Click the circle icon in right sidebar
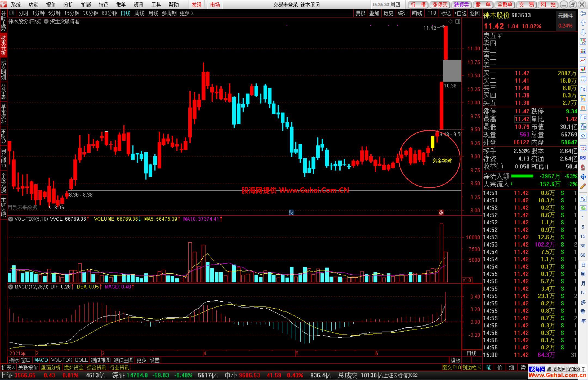 pos(583,136)
